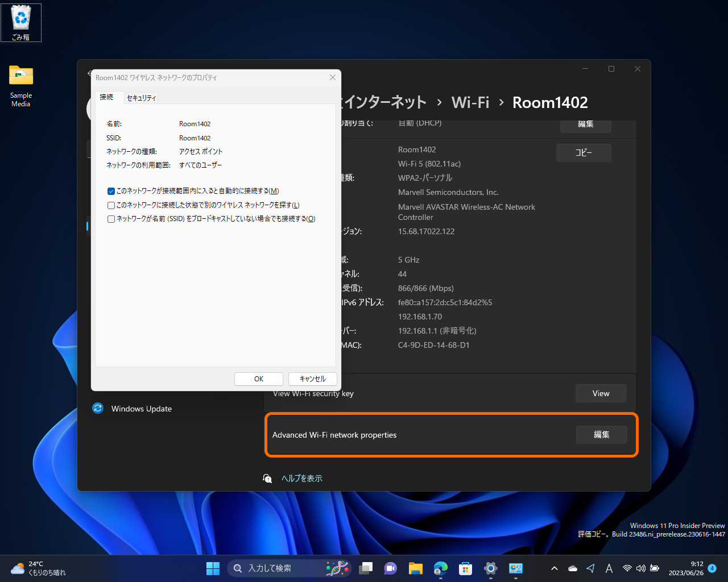Launch Microsoft Edge browser
728x582 pixels.
tap(440, 568)
